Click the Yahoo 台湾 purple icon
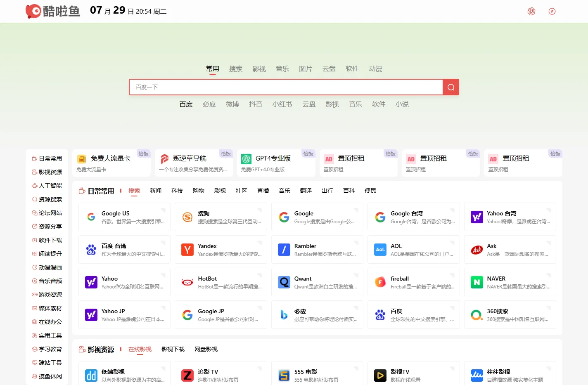Image resolution: width=588 pixels, height=385 pixels. point(477,217)
